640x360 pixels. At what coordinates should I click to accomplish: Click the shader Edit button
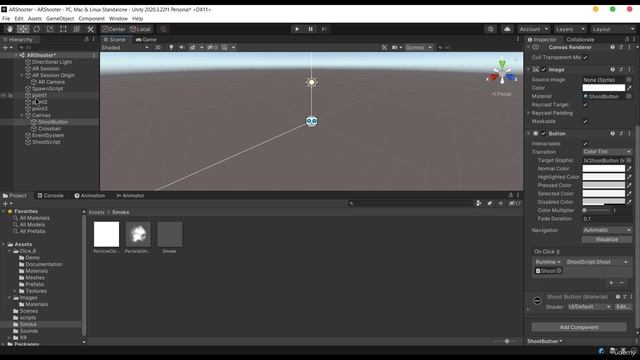(x=623, y=307)
